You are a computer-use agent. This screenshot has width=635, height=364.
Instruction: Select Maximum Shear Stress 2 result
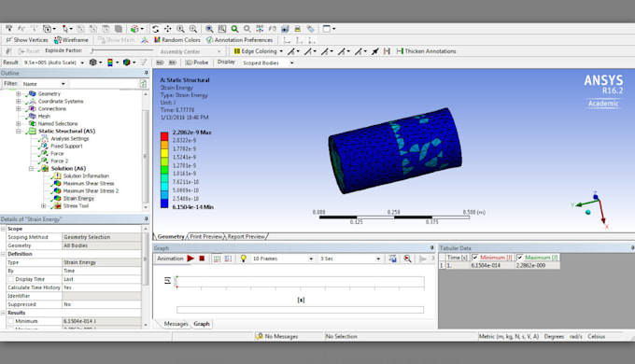click(91, 191)
